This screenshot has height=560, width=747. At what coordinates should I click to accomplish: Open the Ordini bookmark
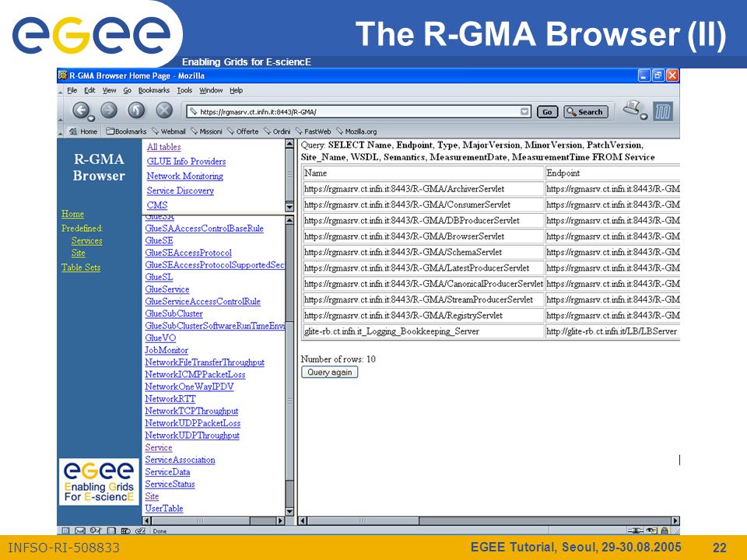(x=277, y=131)
